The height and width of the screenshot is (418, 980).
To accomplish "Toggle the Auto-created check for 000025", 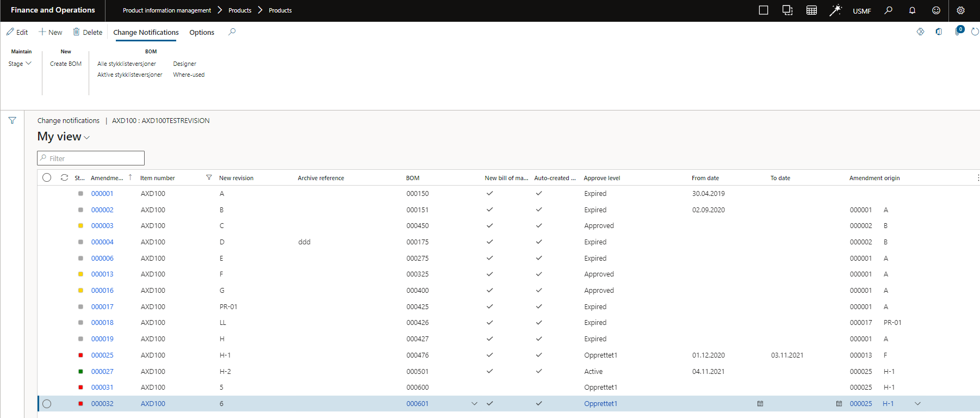I will click(x=539, y=355).
